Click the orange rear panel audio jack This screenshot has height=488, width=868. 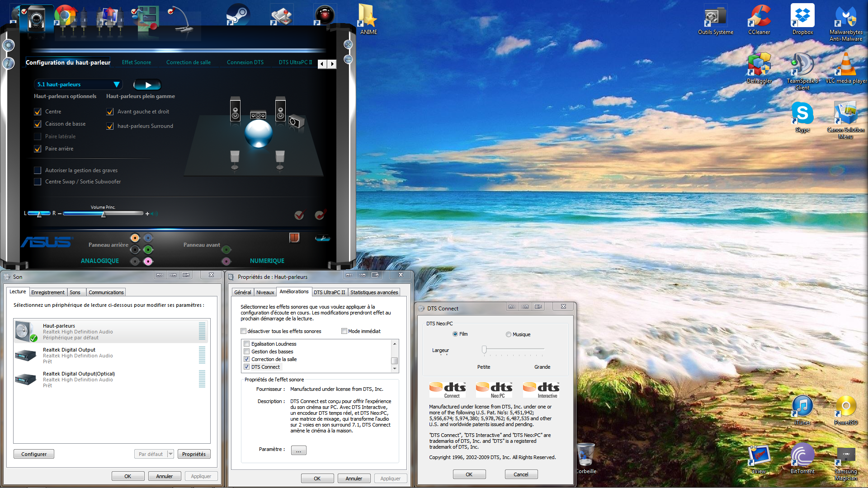point(135,238)
